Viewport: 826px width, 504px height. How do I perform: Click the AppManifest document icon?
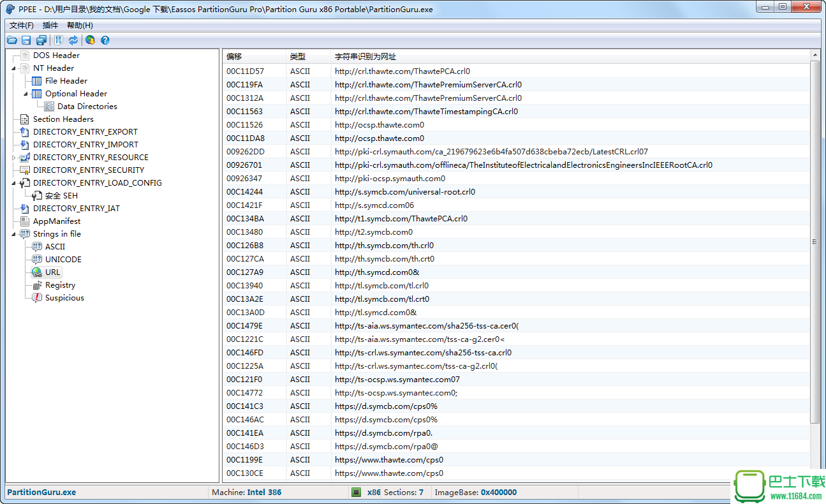[25, 221]
